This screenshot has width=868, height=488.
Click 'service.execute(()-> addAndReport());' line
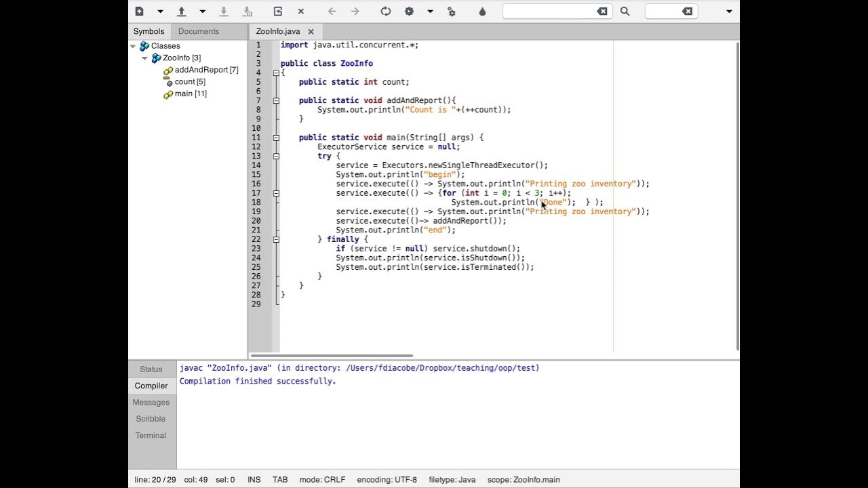pos(421,221)
